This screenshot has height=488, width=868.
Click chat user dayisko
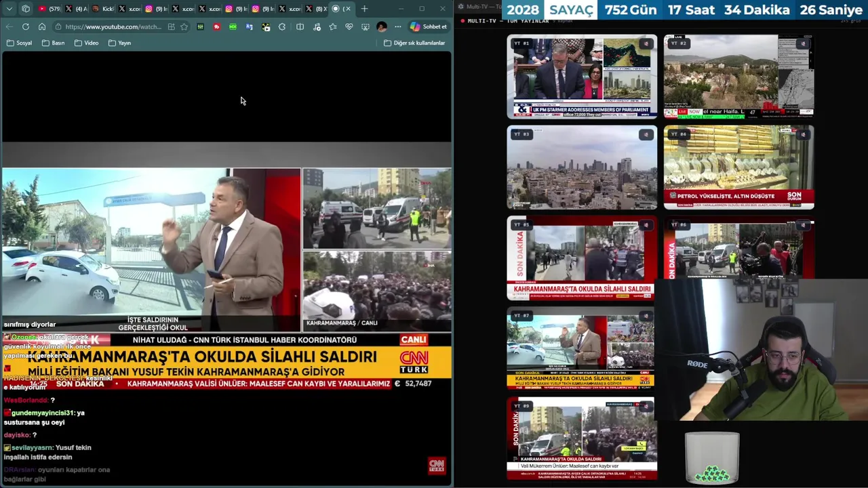pyautogui.click(x=17, y=434)
